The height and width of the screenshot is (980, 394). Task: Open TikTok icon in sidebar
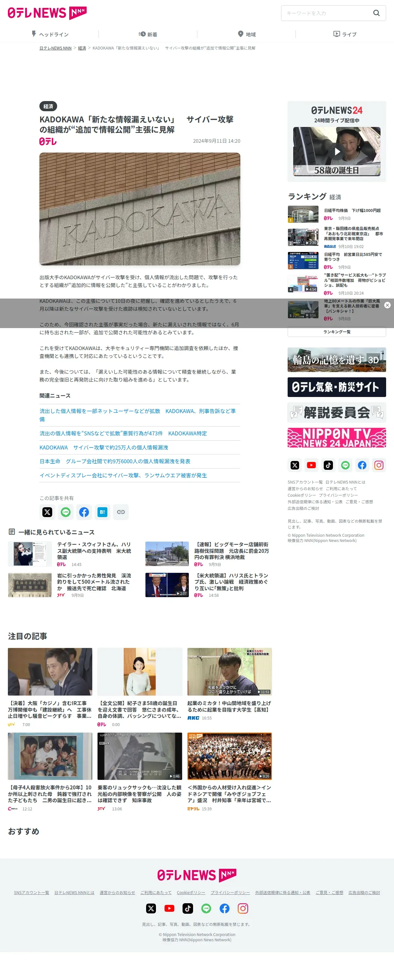[328, 465]
